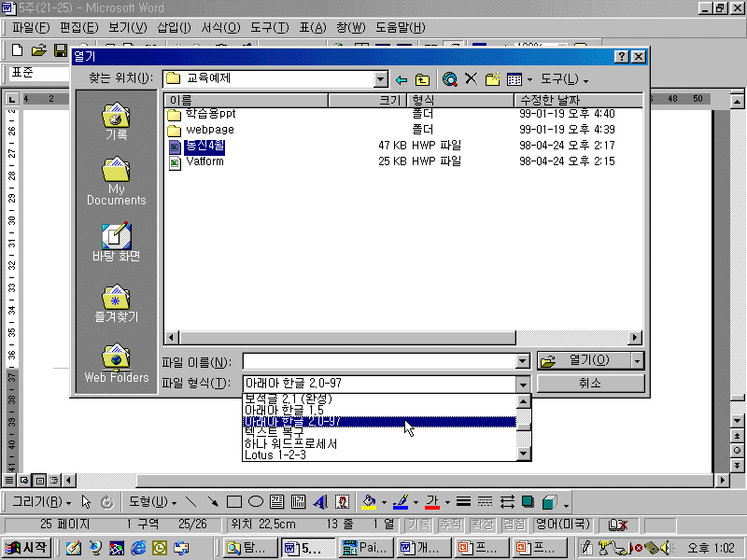The height and width of the screenshot is (560, 747).
Task: Open Fill Color dropdown arrow
Action: [384, 502]
